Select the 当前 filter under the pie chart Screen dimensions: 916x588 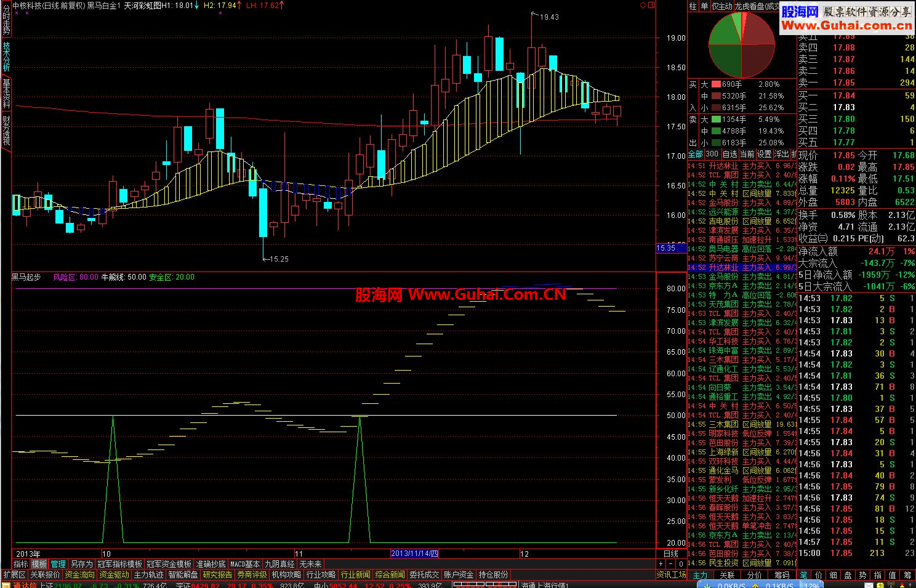747,154
